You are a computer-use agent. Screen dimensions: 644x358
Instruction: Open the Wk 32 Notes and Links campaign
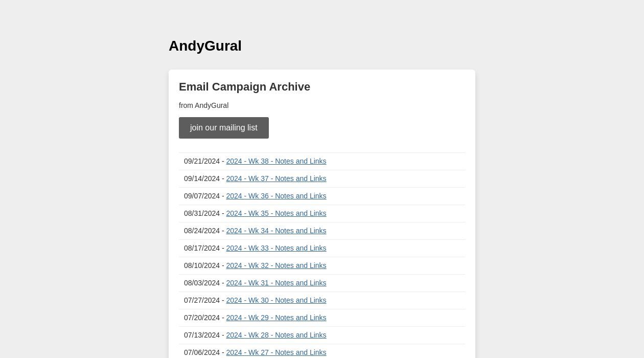[276, 265]
